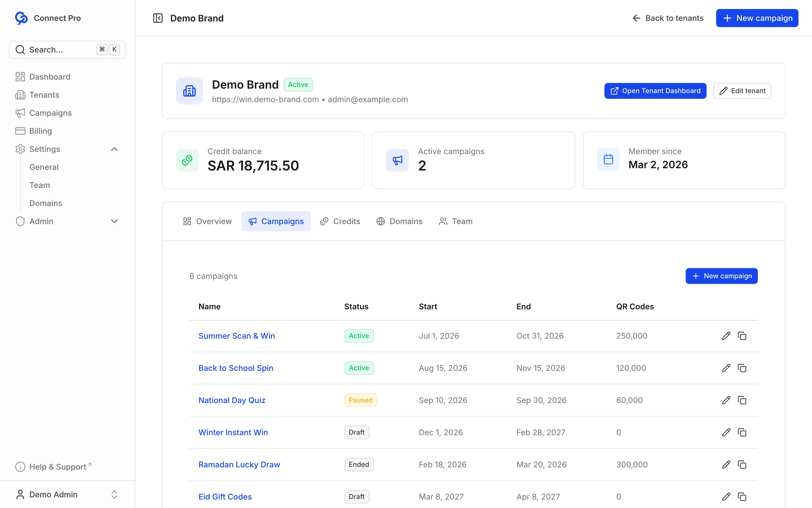
Task: Duplicate the National Day Quiz campaign
Action: (742, 400)
